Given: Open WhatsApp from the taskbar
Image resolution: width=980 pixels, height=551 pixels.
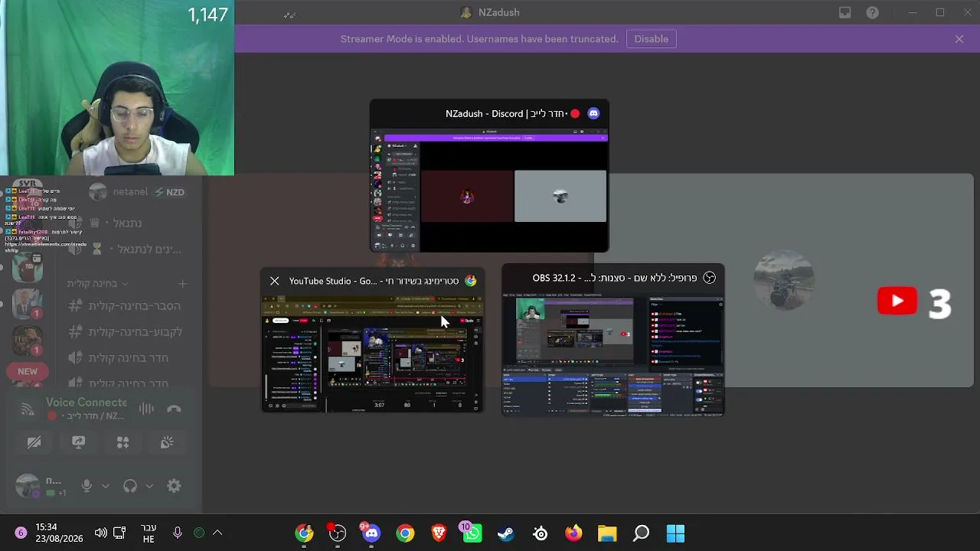Looking at the screenshot, I should click(x=472, y=533).
